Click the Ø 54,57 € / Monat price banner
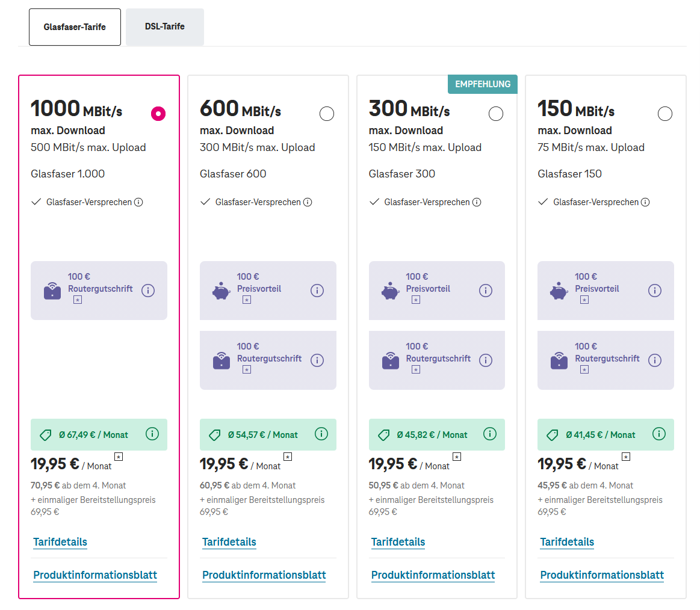Screen dimensions: 700x610 (268, 434)
